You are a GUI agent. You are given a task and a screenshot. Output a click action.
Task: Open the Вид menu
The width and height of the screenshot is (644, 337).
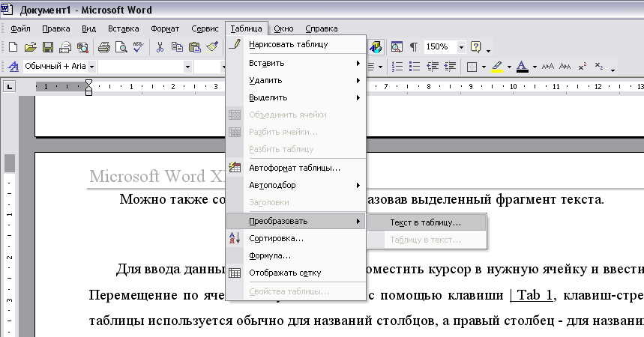(88, 28)
